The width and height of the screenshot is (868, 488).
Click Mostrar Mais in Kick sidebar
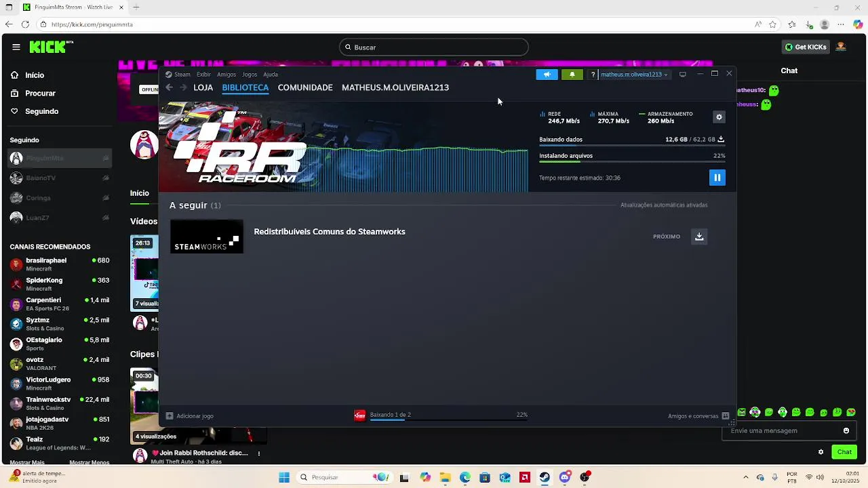28,462
